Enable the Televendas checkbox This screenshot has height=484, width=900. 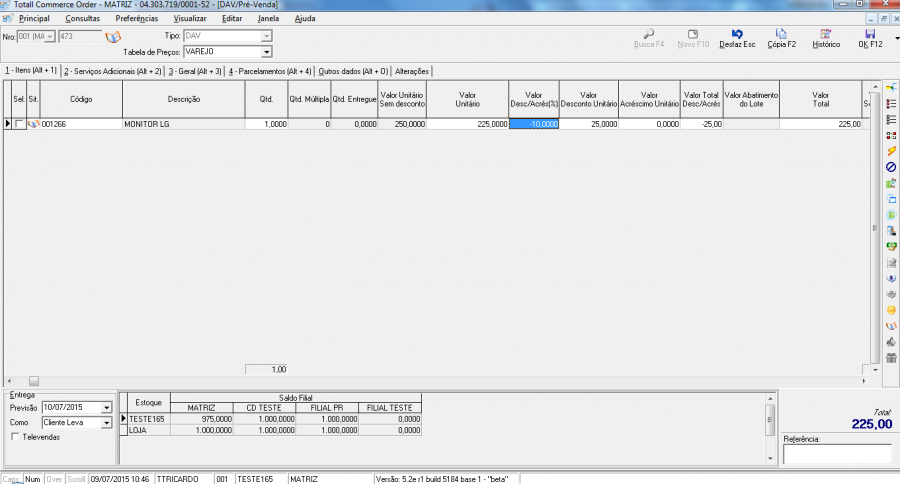pos(15,437)
